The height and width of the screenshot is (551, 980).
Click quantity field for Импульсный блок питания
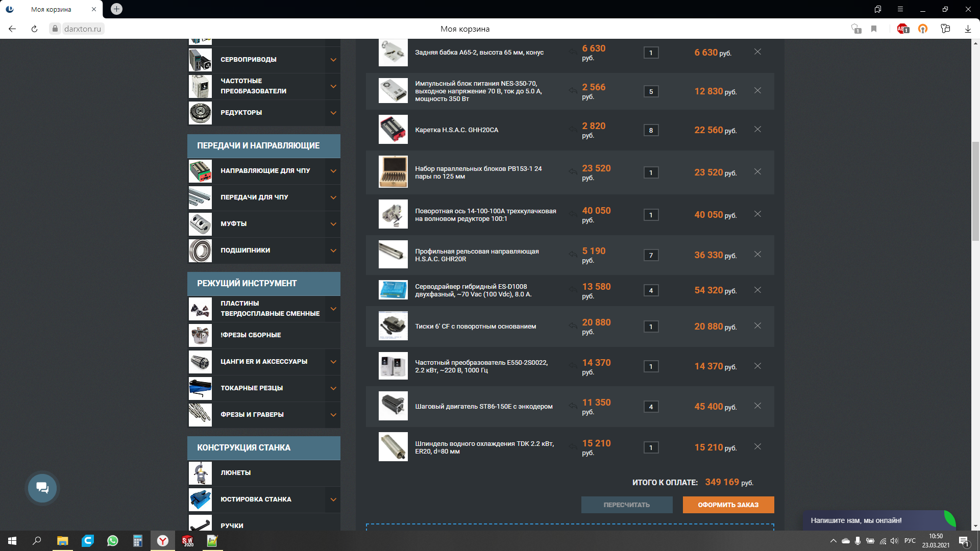point(651,92)
